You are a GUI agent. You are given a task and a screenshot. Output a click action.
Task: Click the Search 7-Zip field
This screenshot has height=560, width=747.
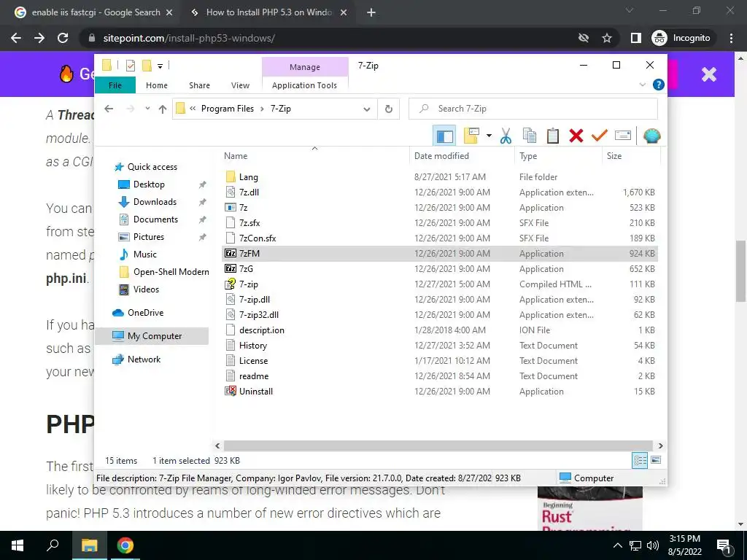tap(533, 109)
